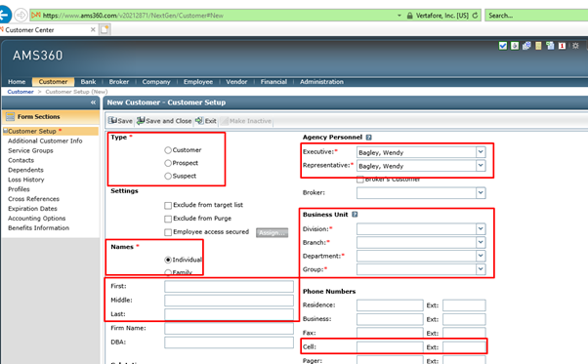Click the First name input field
This screenshot has height=364, width=588.
(x=229, y=287)
